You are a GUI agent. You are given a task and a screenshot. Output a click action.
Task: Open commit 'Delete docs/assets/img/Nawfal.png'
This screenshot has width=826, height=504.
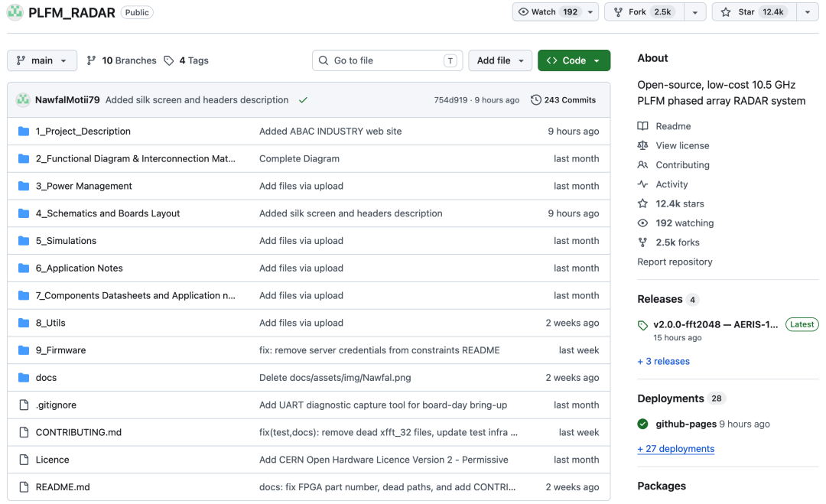(x=335, y=378)
